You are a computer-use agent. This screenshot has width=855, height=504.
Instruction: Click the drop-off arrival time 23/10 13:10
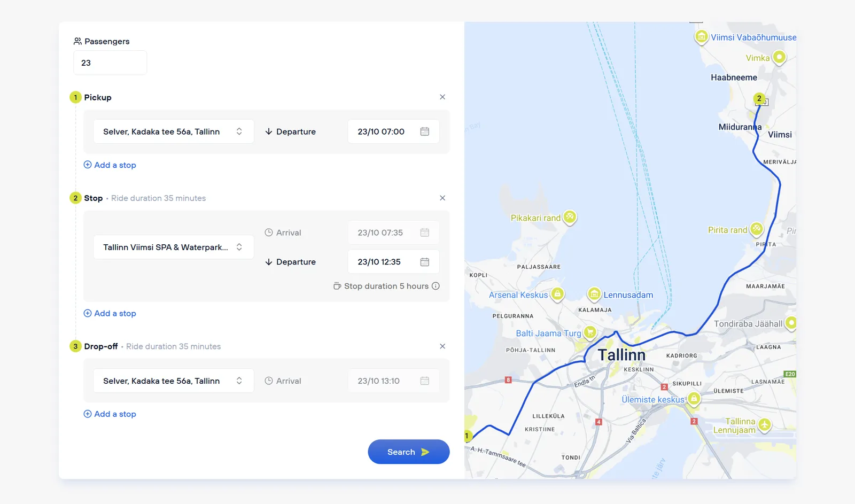[394, 381]
